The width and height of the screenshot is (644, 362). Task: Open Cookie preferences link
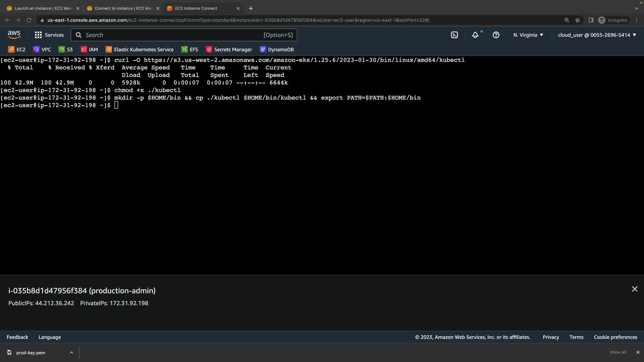[615, 337]
